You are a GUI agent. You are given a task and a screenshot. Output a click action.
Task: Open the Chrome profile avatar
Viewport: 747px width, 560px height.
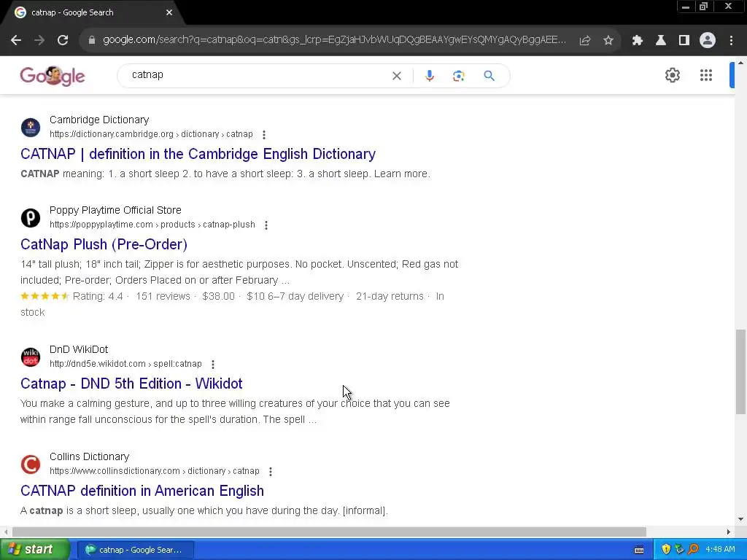pos(708,41)
